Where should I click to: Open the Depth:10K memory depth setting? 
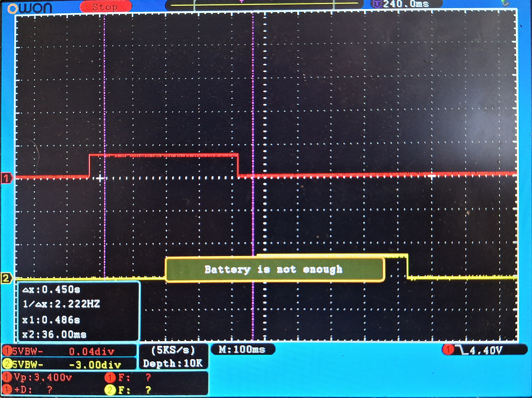click(173, 363)
